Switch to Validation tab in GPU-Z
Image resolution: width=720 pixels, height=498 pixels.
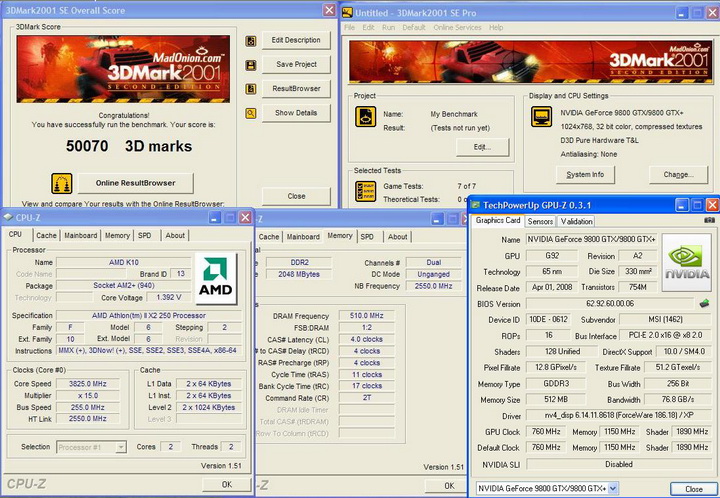(576, 222)
